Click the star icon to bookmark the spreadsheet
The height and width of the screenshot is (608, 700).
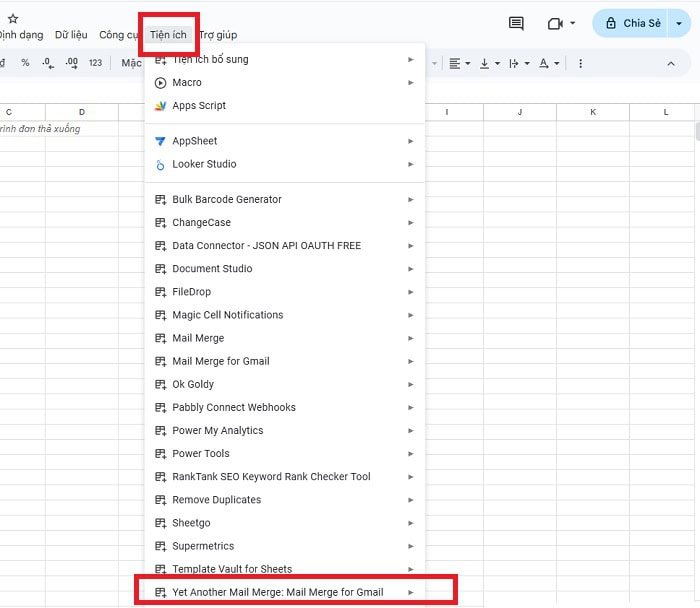(13, 19)
